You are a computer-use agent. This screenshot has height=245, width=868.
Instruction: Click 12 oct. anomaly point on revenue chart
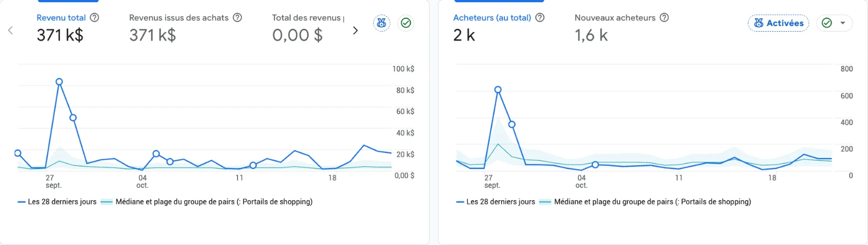pyautogui.click(x=253, y=165)
